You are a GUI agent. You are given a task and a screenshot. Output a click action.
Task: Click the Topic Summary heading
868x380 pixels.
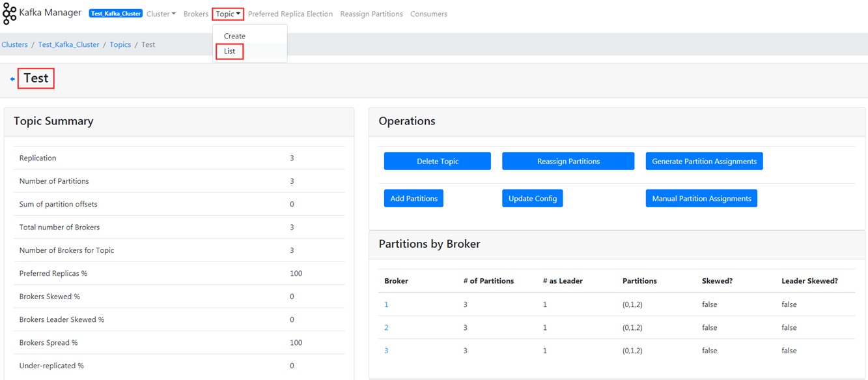click(x=53, y=121)
